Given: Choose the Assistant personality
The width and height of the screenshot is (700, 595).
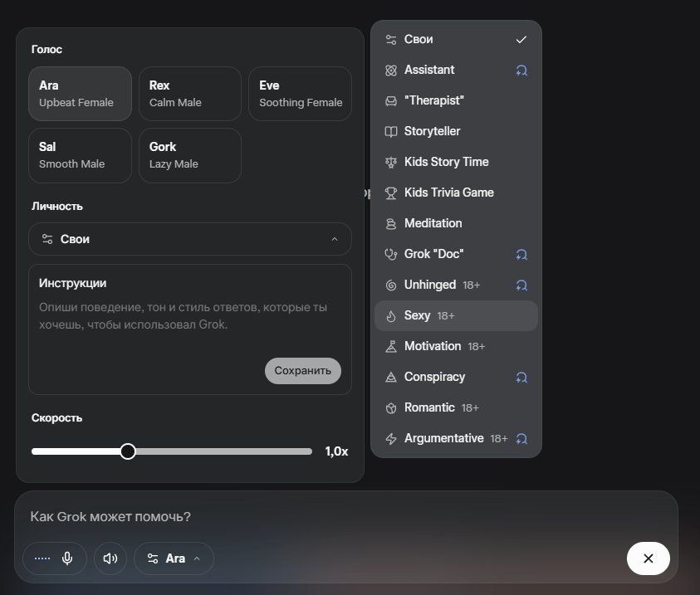Looking at the screenshot, I should click(x=456, y=70).
